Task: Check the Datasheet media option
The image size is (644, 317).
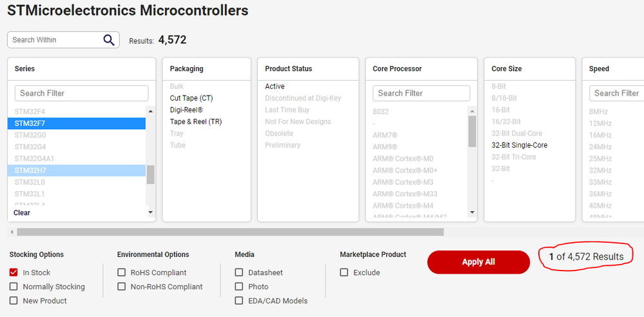Action: (239, 272)
